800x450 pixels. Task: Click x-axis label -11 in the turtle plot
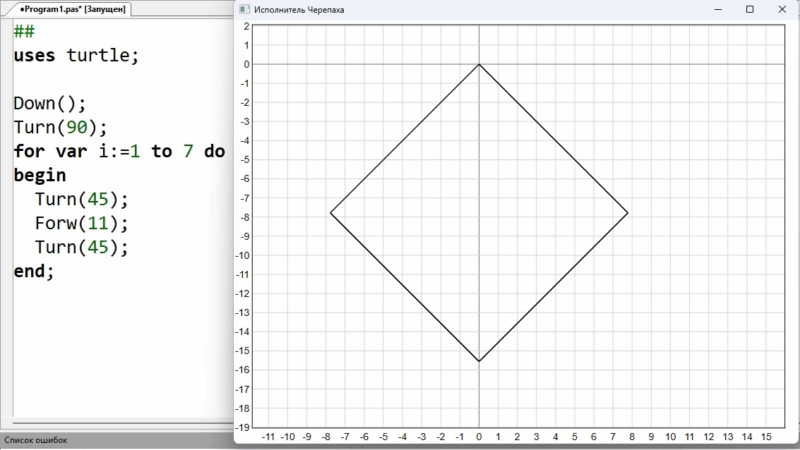[x=268, y=437]
